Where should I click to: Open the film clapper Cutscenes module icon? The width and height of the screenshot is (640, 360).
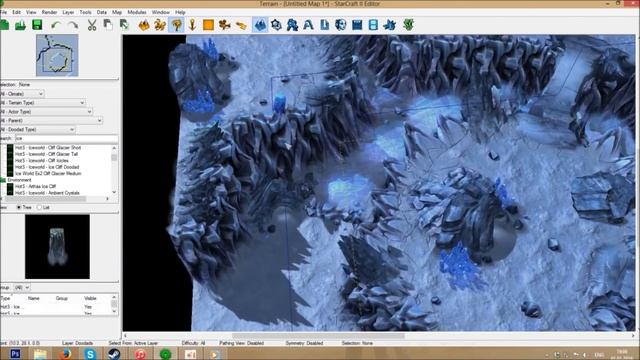pyautogui.click(x=357, y=25)
